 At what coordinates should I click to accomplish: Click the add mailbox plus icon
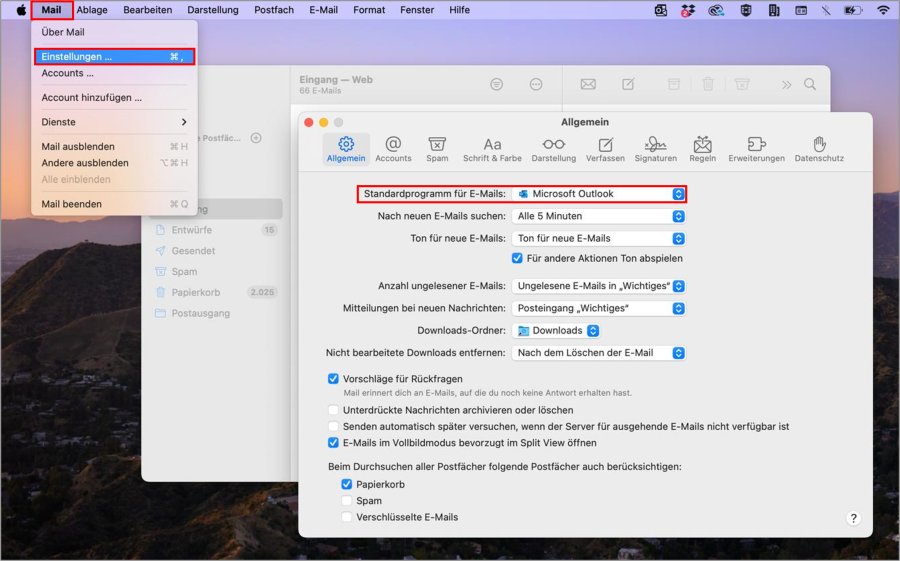point(256,138)
